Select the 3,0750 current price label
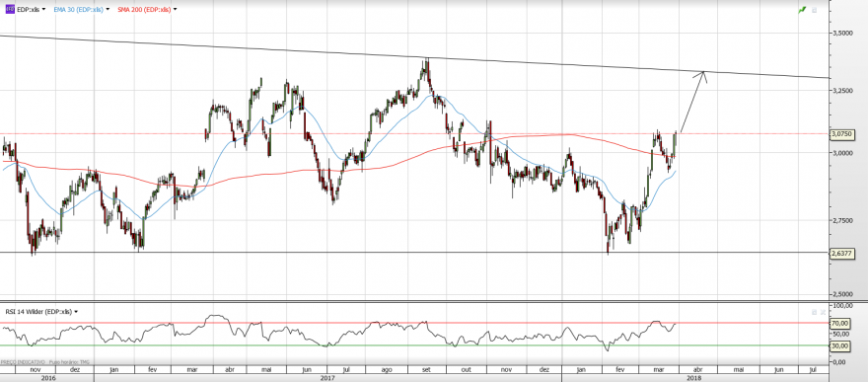 (843, 134)
